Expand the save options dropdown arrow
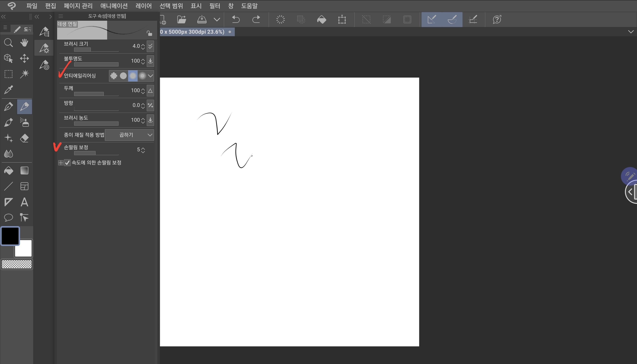 [217, 19]
